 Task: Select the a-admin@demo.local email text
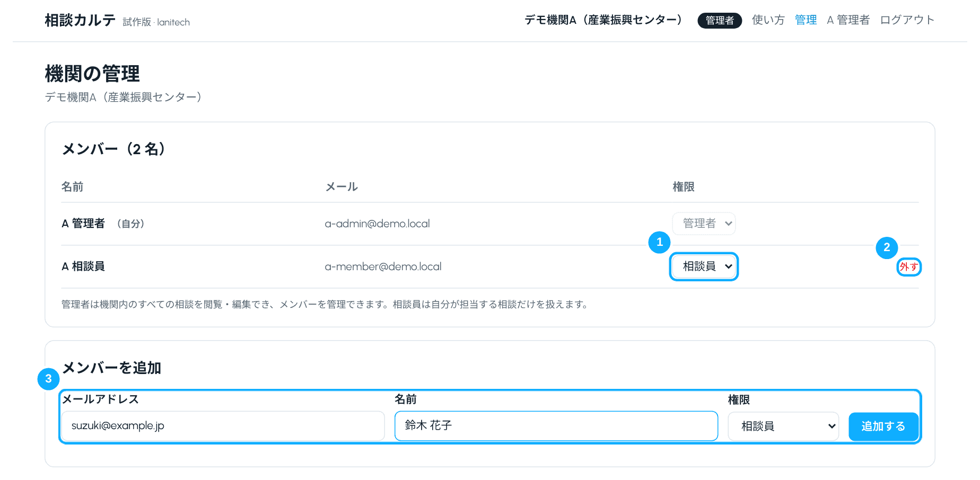(x=377, y=224)
